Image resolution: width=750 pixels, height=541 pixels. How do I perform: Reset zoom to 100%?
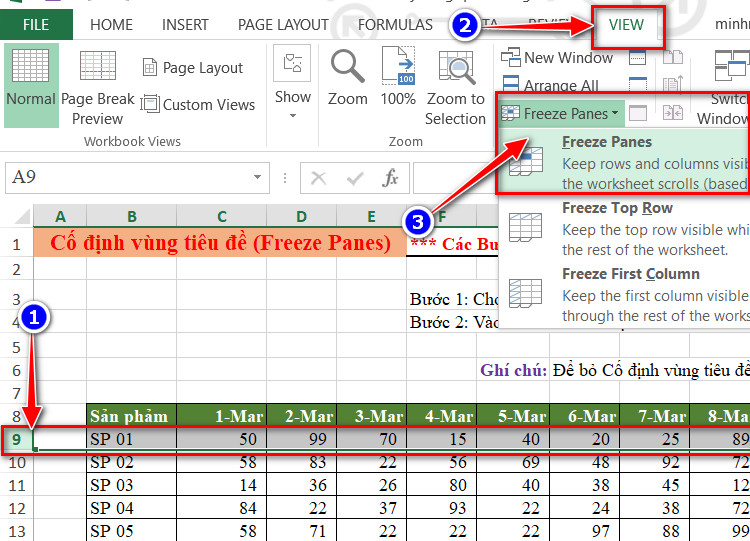(398, 77)
